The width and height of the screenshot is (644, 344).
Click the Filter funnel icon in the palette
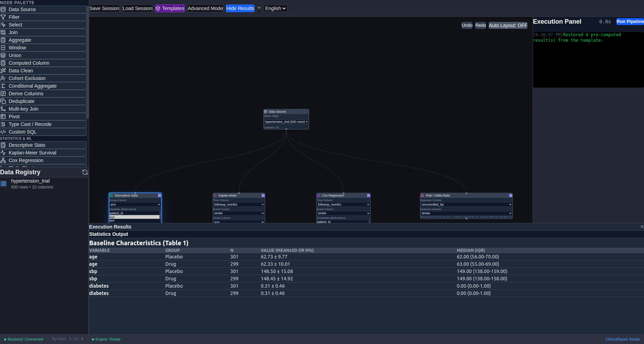pos(3,17)
